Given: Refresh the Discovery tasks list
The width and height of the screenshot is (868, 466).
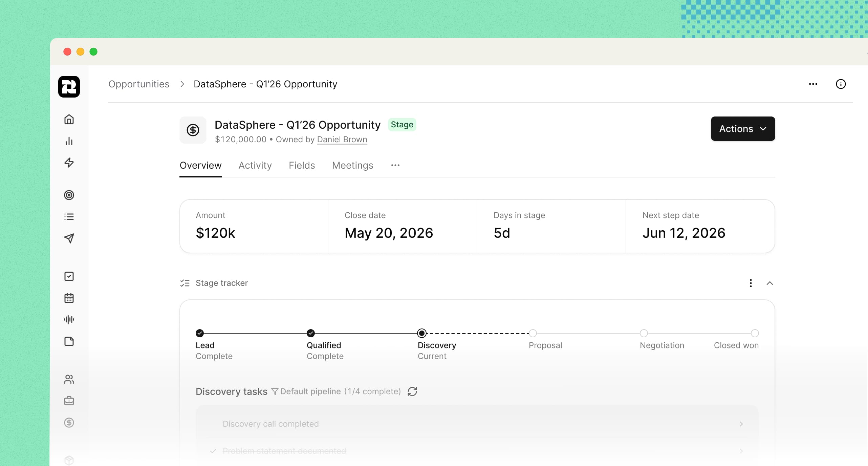Looking at the screenshot, I should [412, 391].
